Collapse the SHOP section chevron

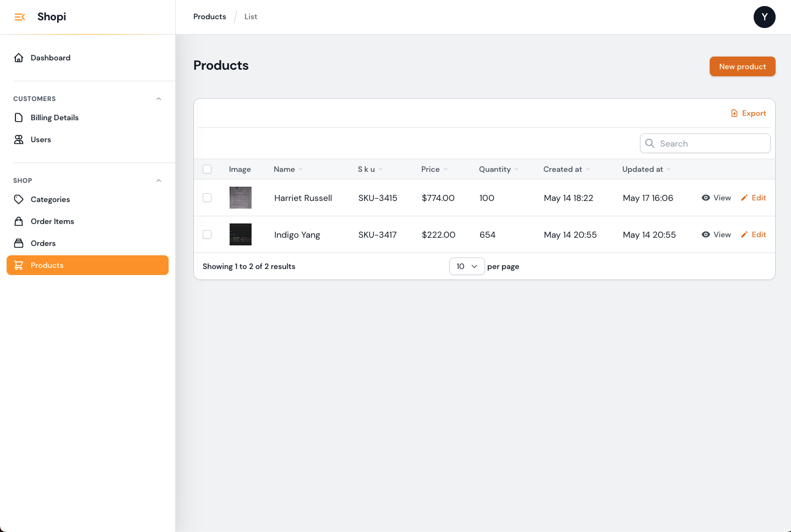159,180
